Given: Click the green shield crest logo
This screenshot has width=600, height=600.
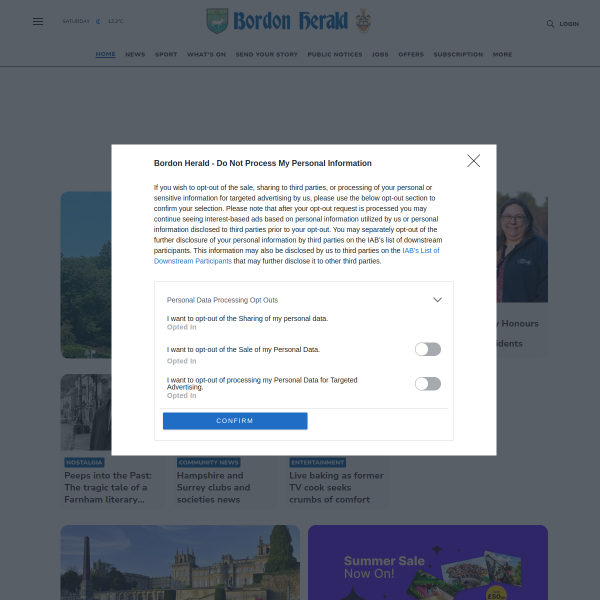Looking at the screenshot, I should tap(217, 21).
